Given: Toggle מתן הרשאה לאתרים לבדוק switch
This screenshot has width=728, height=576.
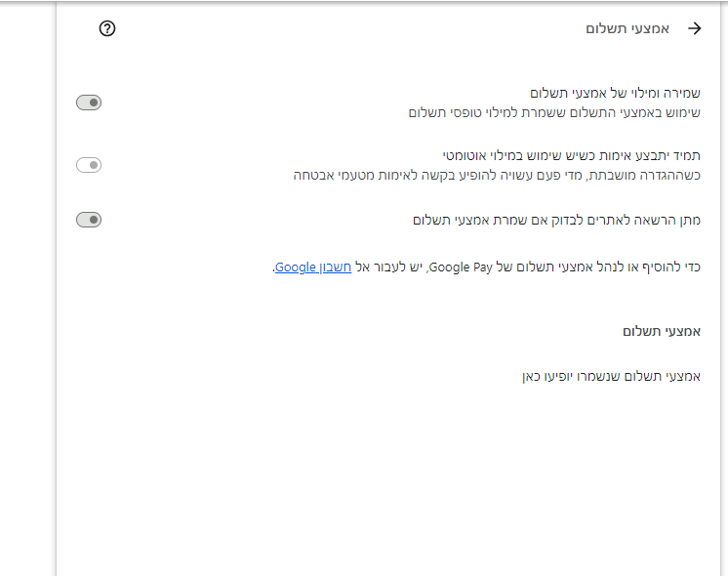Looking at the screenshot, I should pyautogui.click(x=89, y=220).
